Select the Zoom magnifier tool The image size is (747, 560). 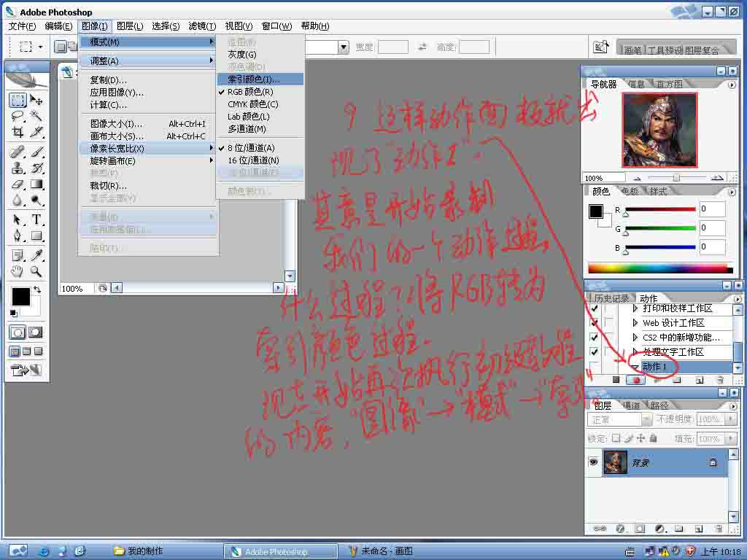coord(36,272)
